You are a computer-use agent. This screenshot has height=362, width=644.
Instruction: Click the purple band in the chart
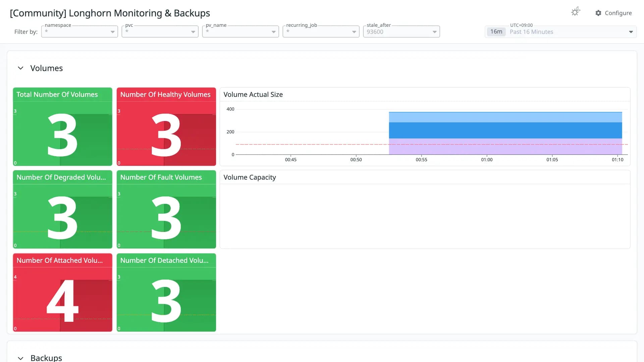(x=505, y=146)
